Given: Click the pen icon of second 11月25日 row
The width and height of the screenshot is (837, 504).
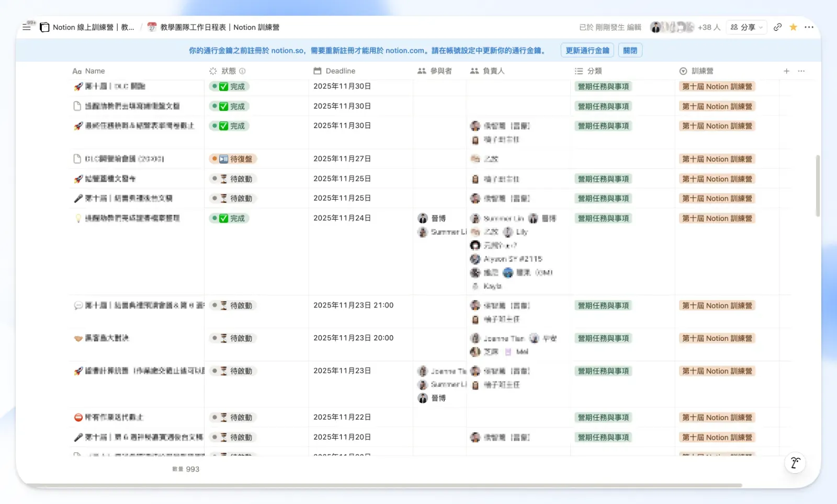Looking at the screenshot, I should pyautogui.click(x=78, y=199).
